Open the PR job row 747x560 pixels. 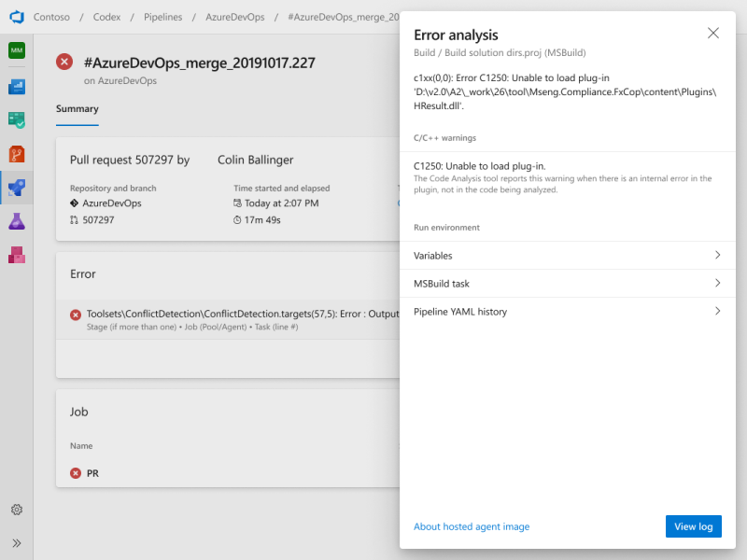(92, 473)
